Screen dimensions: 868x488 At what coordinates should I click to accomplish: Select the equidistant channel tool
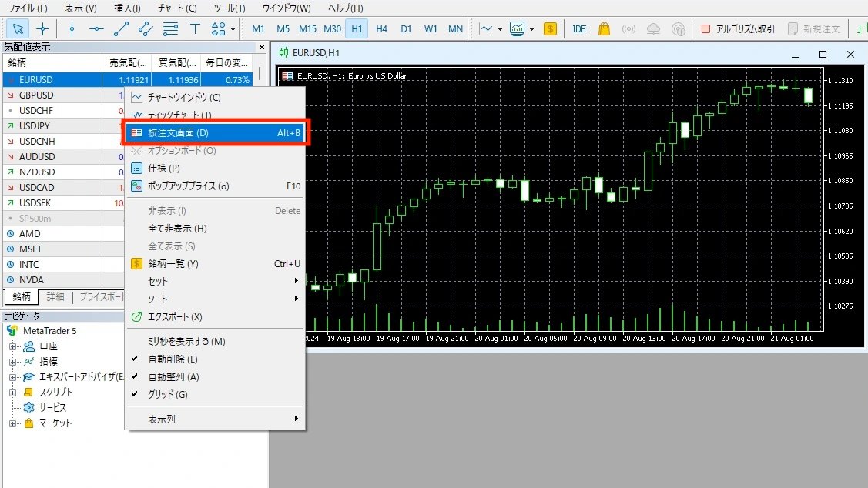146,28
